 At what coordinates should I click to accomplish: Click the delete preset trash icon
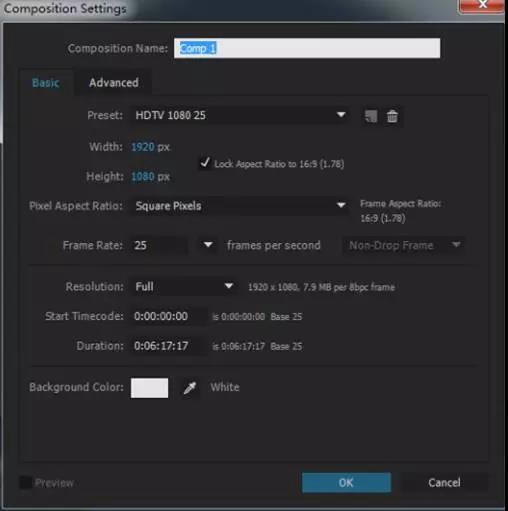point(392,116)
